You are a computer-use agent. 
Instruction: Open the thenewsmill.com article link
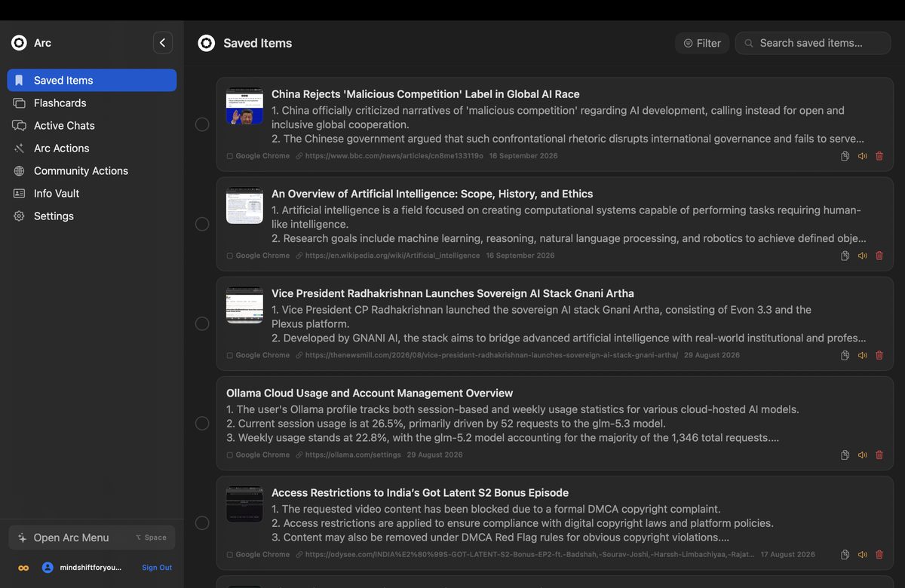tap(487, 355)
